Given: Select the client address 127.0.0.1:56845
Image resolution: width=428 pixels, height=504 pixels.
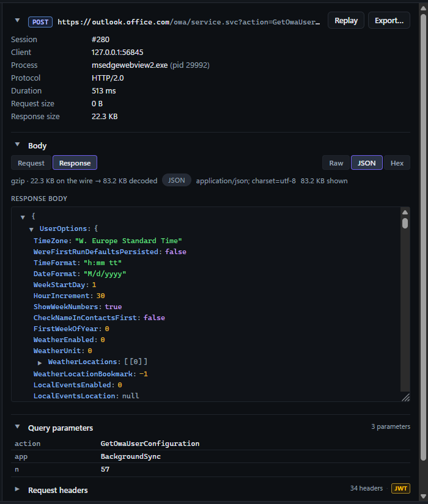Looking at the screenshot, I should coord(117,53).
